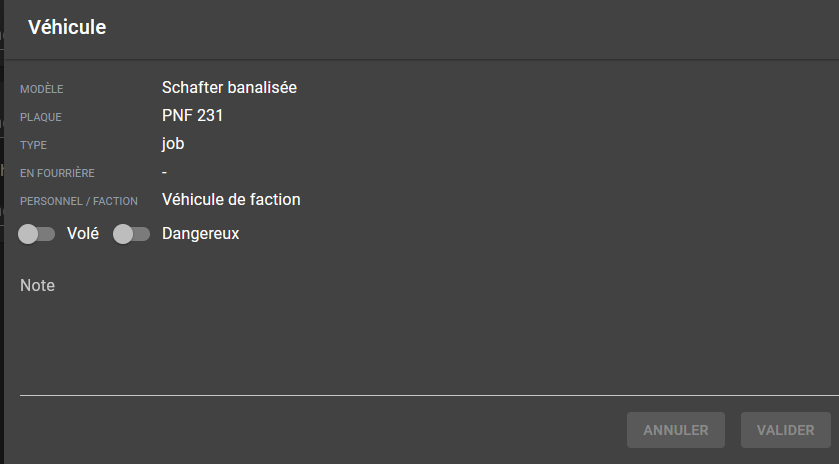Click the type value job

[x=173, y=144]
